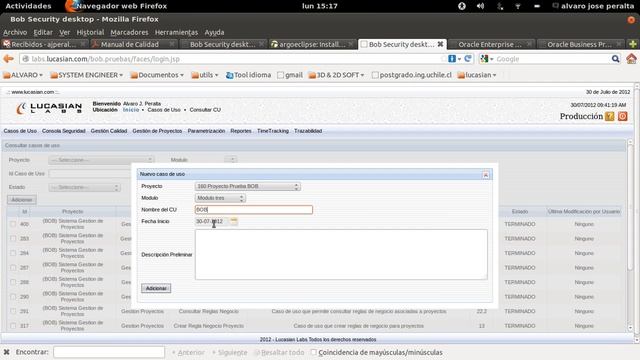Open the SYSTEM ENGINEER bookmarks folder

pos(87,75)
